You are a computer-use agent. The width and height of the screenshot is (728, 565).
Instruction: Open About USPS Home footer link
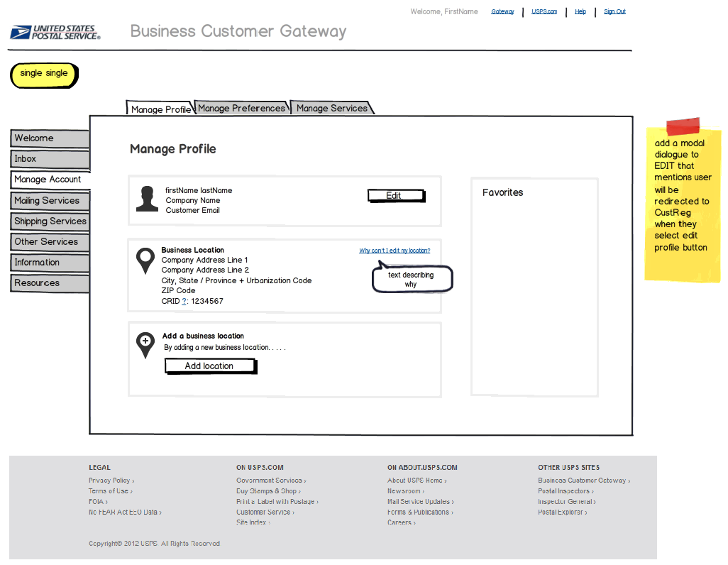coord(417,481)
